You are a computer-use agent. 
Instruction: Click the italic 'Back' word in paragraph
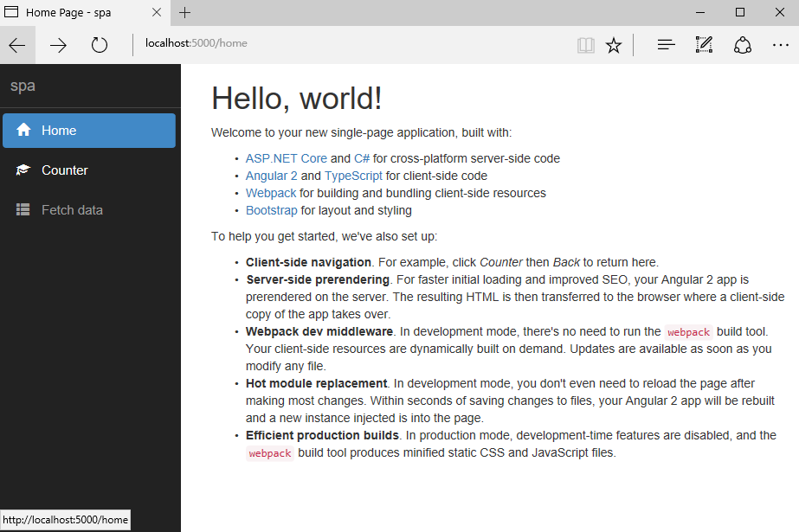tap(566, 262)
